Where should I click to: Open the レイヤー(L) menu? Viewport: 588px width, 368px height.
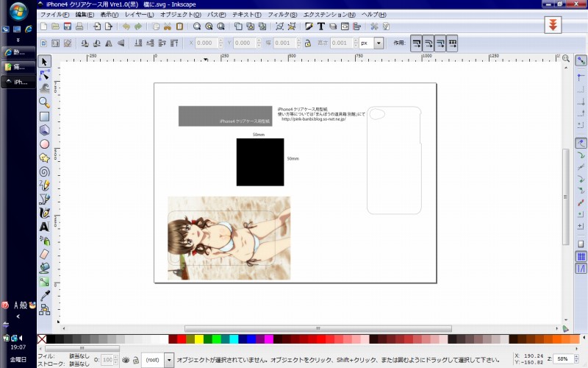click(139, 15)
